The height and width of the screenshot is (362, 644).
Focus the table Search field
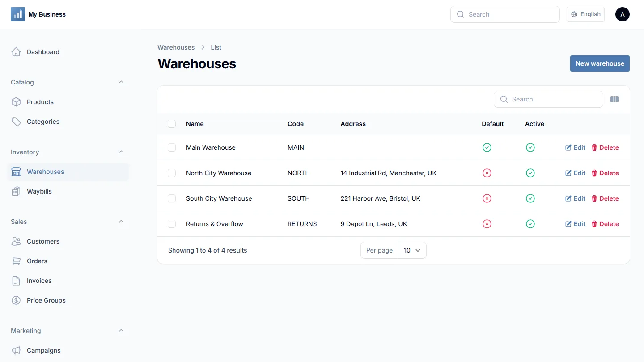[548, 99]
